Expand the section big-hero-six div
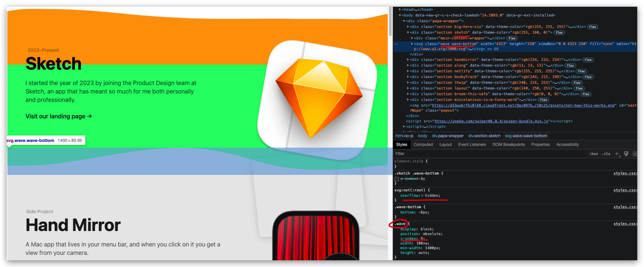Image resolution: width=644 pixels, height=267 pixels. tap(408, 27)
